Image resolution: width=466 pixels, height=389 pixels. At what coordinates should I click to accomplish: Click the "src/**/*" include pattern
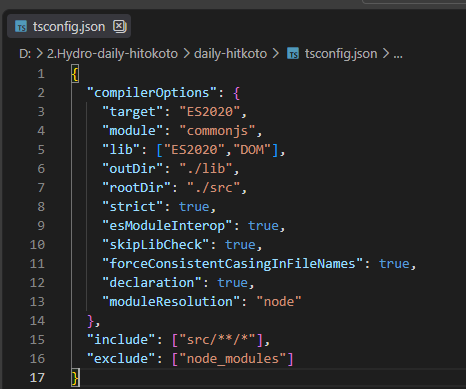click(217, 340)
